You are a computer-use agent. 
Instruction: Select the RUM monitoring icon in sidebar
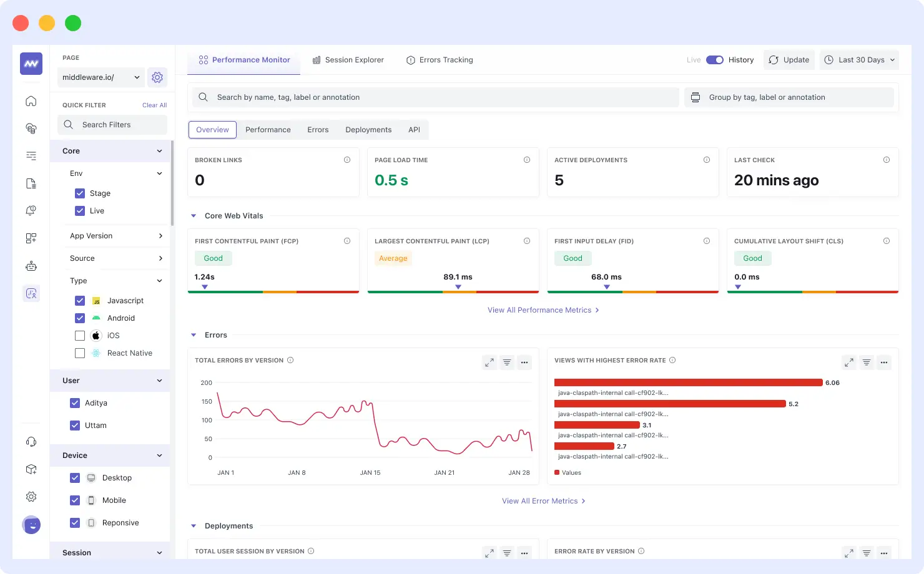[x=31, y=293]
